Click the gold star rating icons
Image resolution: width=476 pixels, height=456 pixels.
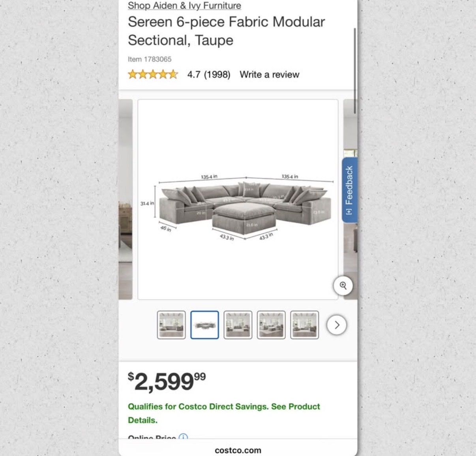[x=153, y=74]
